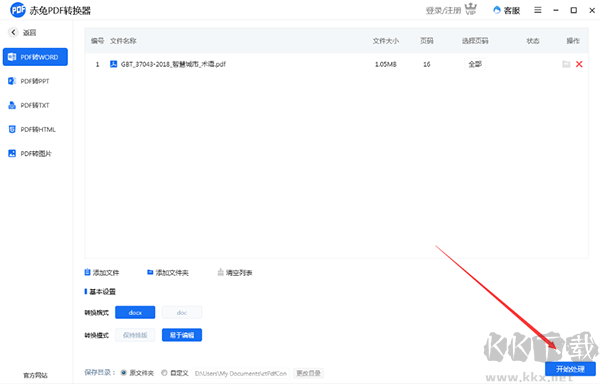Choose doc output format

pos(182,312)
